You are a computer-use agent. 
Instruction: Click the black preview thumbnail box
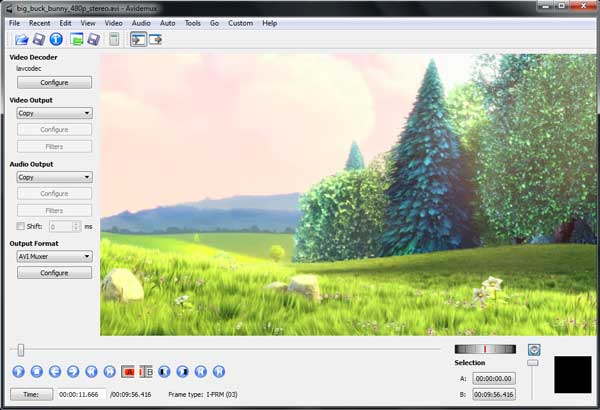[573, 374]
